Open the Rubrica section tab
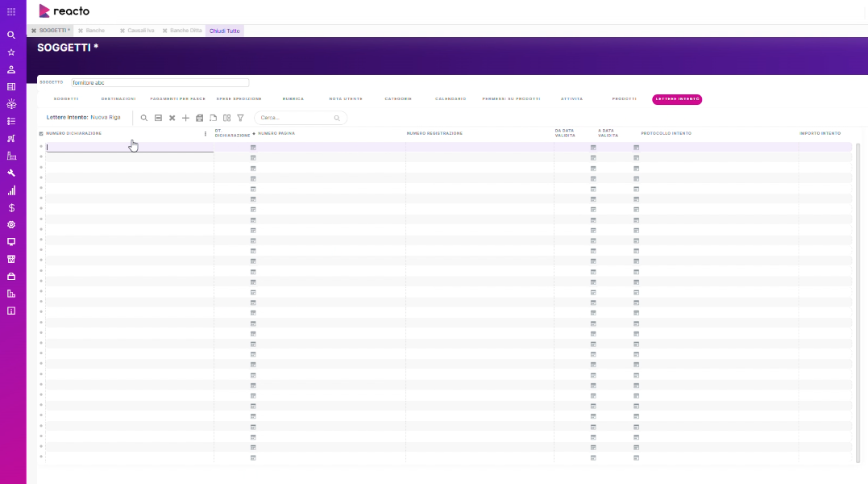This screenshot has height=484, width=868. click(293, 98)
